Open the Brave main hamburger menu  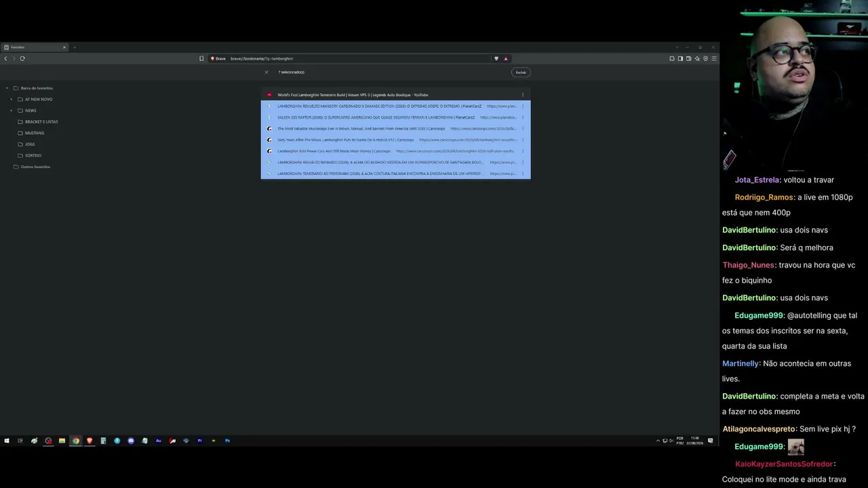coord(714,58)
